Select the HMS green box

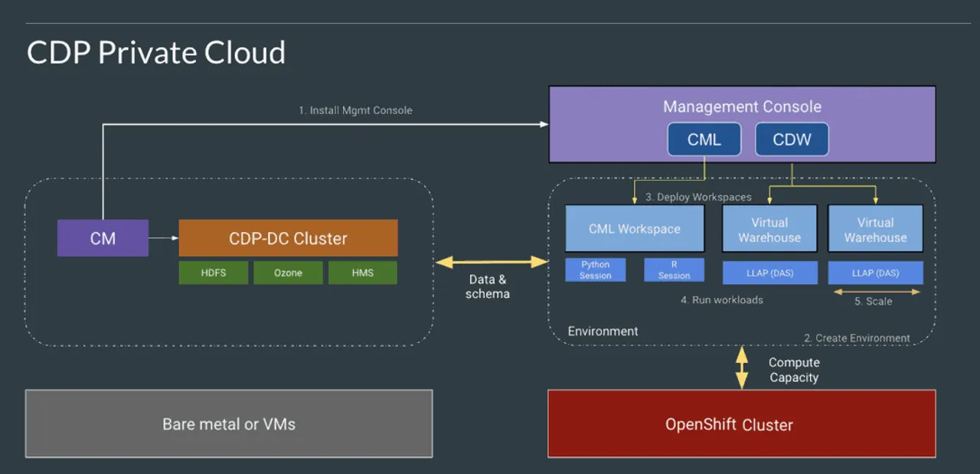(363, 273)
